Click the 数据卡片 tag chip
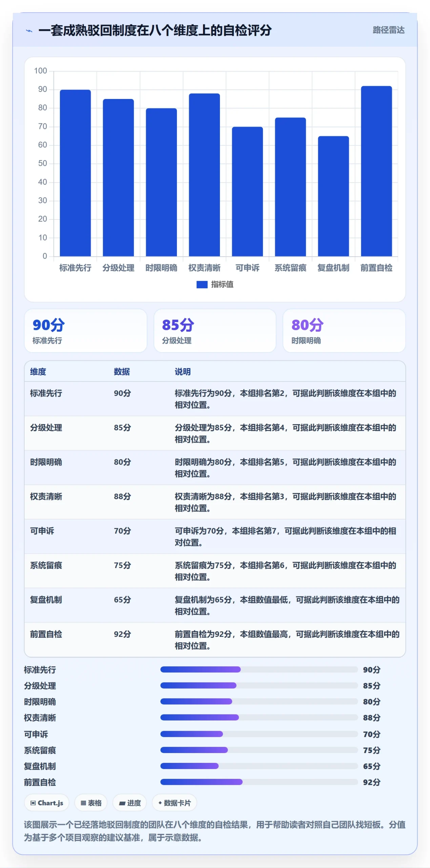 pyautogui.click(x=175, y=803)
